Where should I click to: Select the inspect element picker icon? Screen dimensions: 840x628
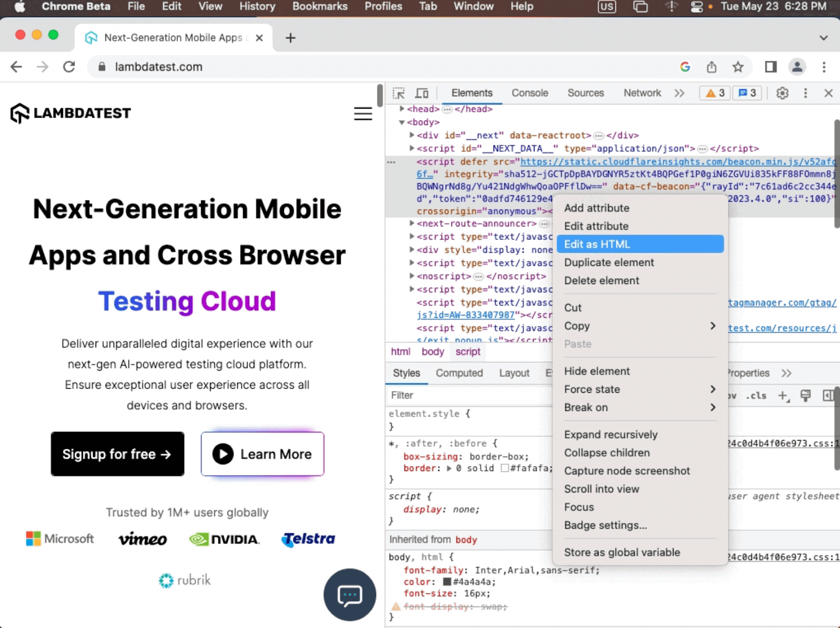click(398, 93)
